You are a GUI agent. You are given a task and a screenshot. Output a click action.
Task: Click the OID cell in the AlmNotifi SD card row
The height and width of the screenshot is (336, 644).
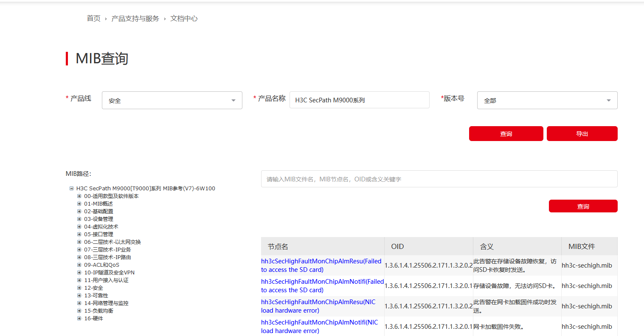429,286
